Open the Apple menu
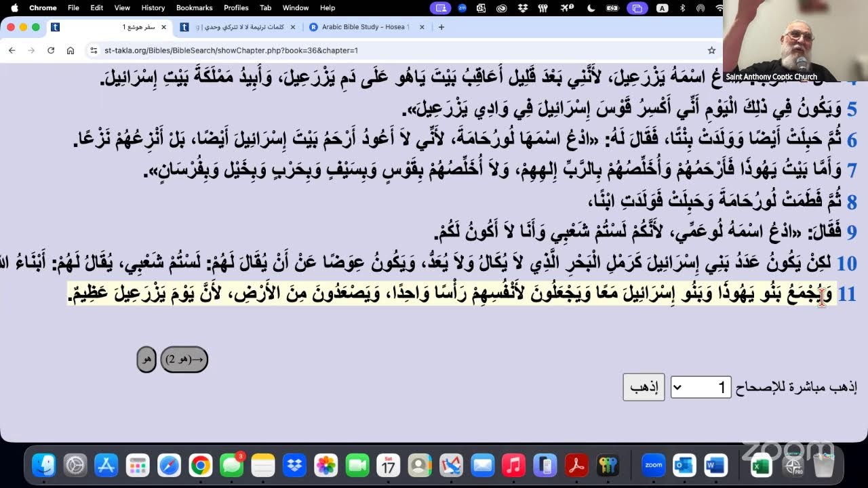Screen dimensions: 868x488 click(x=14, y=8)
